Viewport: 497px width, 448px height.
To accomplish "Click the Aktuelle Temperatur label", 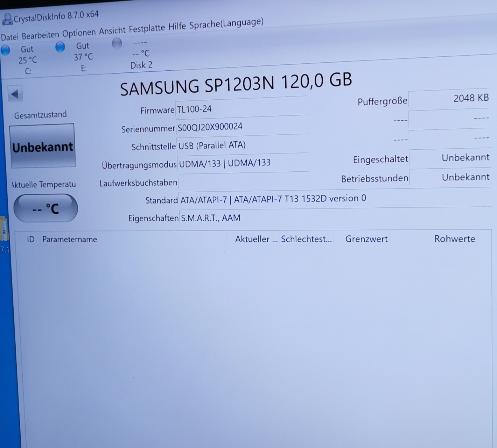I will [43, 184].
